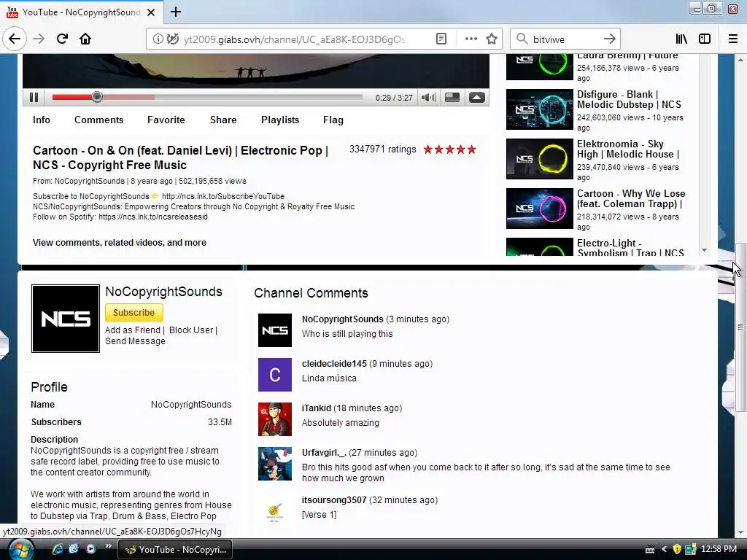Screen dimensions: 747x560
Task: Toggle the browser sidebar icon
Action: point(705,39)
